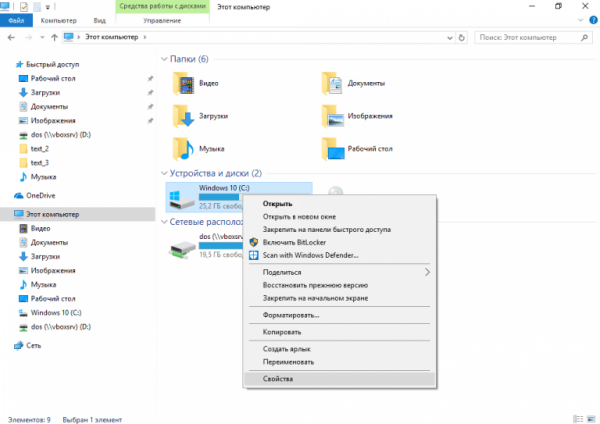Click the C: drive free space bar

click(221, 197)
